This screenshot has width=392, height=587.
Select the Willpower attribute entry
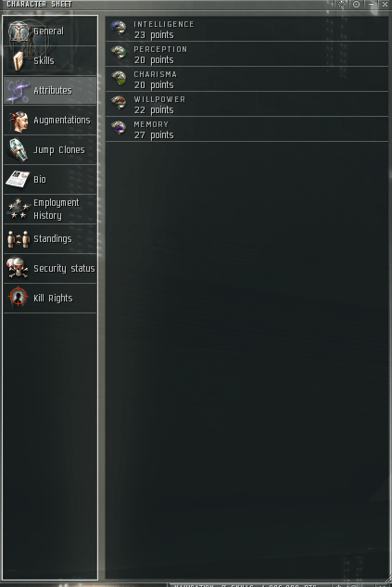click(247, 105)
